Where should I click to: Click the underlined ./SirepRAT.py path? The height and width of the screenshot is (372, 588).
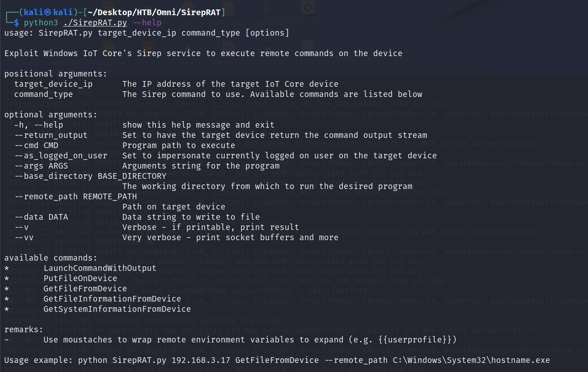pos(95,23)
